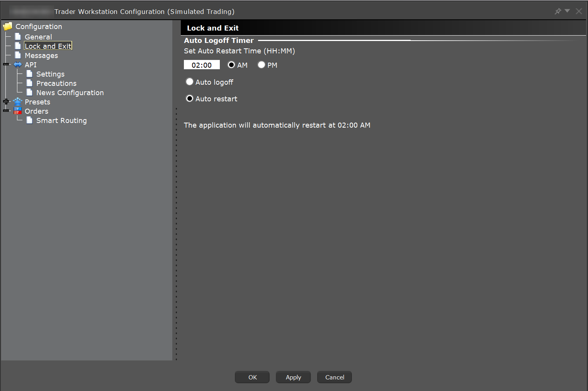The height and width of the screenshot is (391, 588).
Task: Close the configuration window
Action: point(579,11)
